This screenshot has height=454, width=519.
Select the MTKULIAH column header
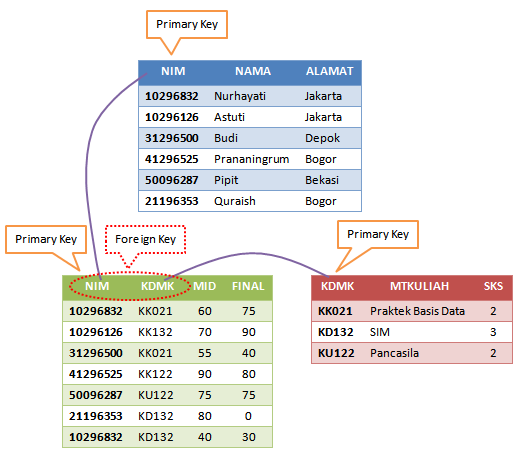pos(419,286)
